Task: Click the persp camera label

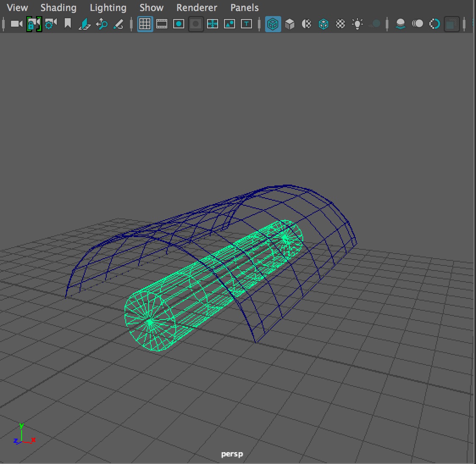Action: (x=232, y=454)
